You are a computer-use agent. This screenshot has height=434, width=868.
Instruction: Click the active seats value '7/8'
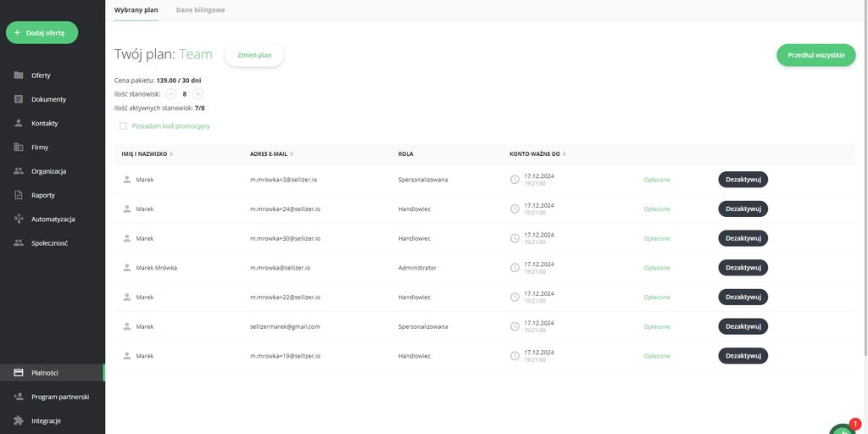click(200, 108)
